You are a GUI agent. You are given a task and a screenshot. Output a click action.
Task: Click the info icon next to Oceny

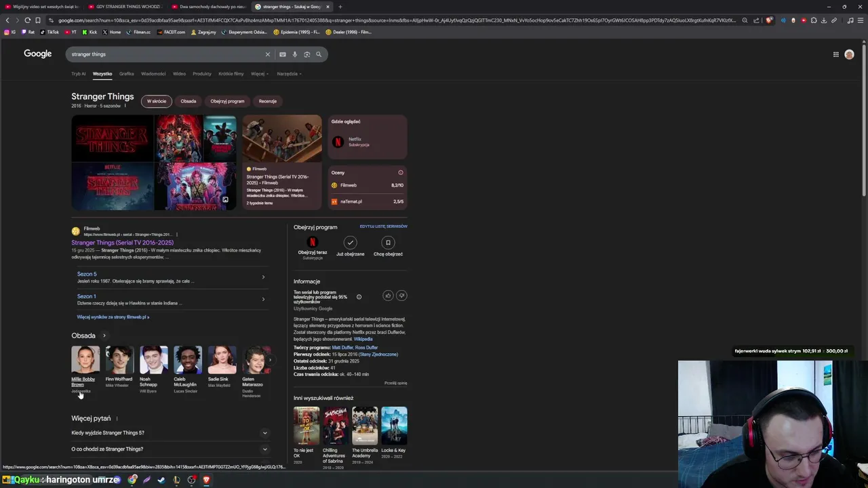(401, 173)
